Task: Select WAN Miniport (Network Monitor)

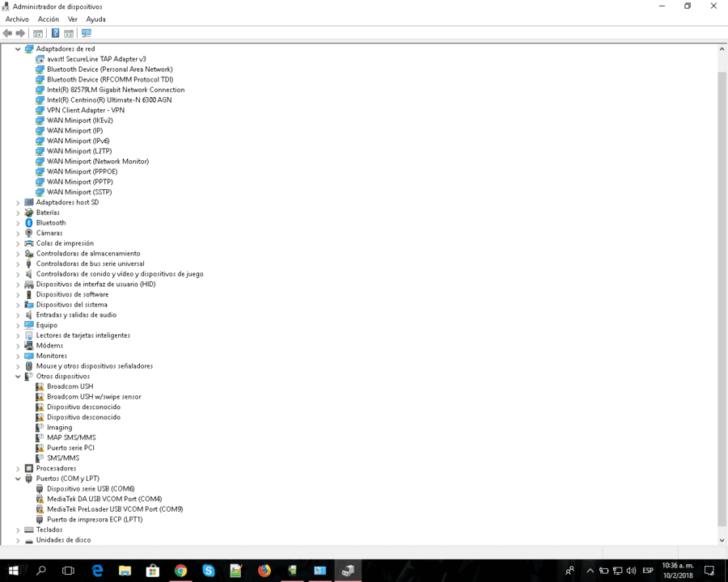Action: click(98, 161)
